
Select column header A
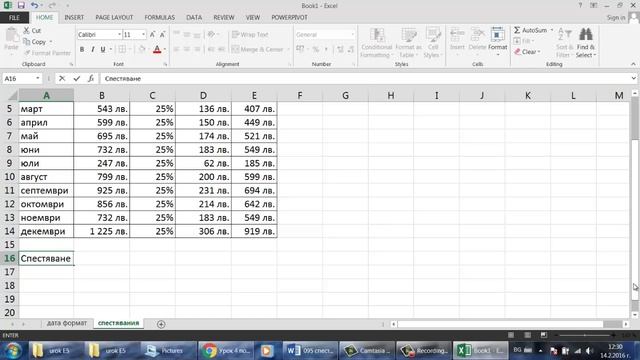(46, 96)
